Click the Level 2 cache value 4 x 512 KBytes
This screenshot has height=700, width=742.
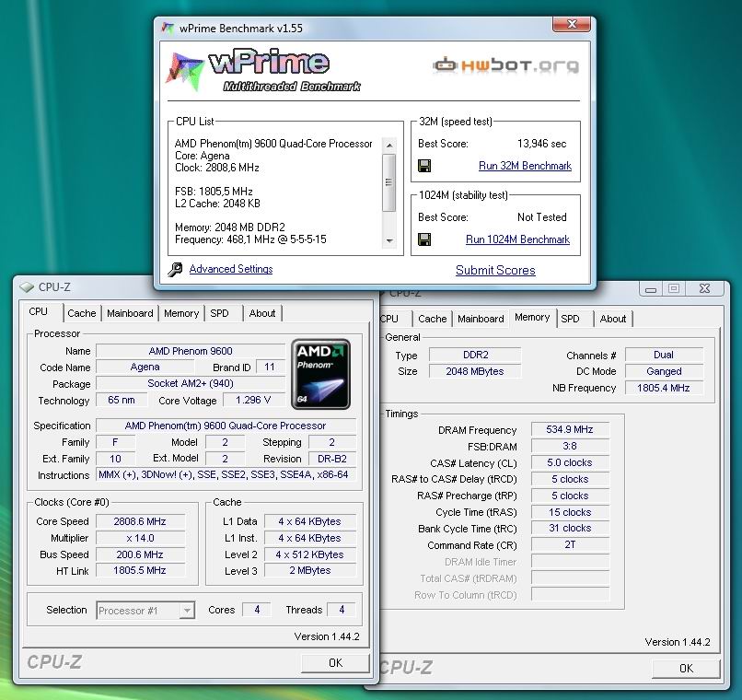(x=309, y=554)
